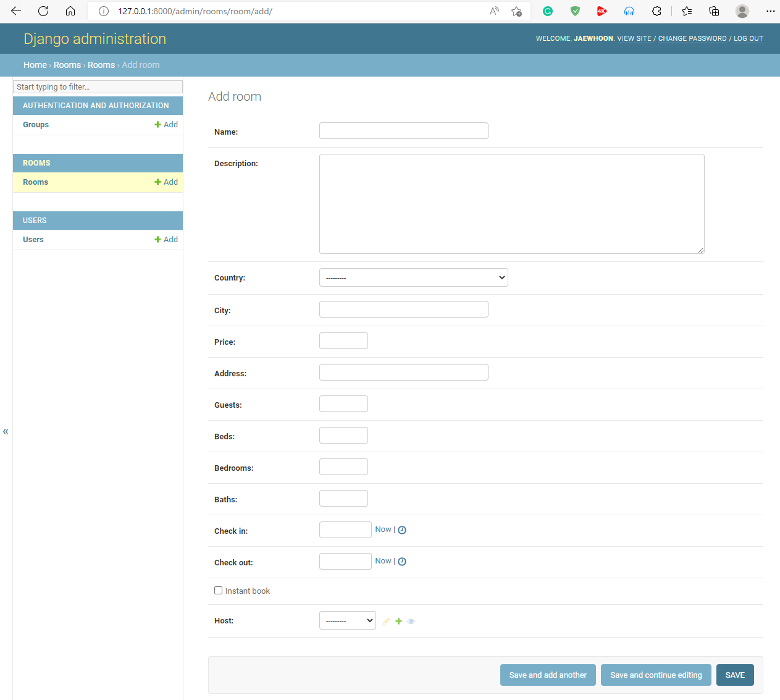Click Now beside the Check in field
Image resolution: width=780 pixels, height=700 pixels.
tap(383, 529)
